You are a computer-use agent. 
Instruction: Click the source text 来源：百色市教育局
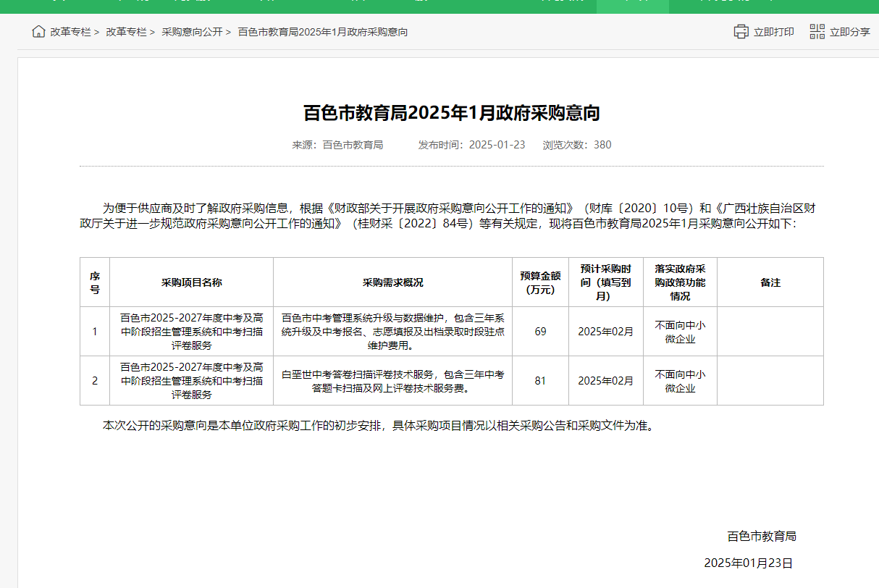(337, 145)
